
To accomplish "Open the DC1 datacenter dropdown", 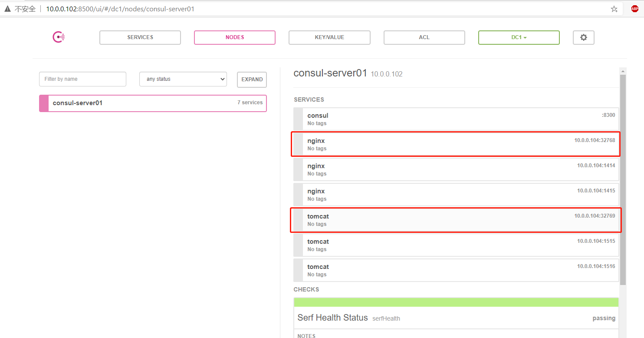I will [519, 37].
